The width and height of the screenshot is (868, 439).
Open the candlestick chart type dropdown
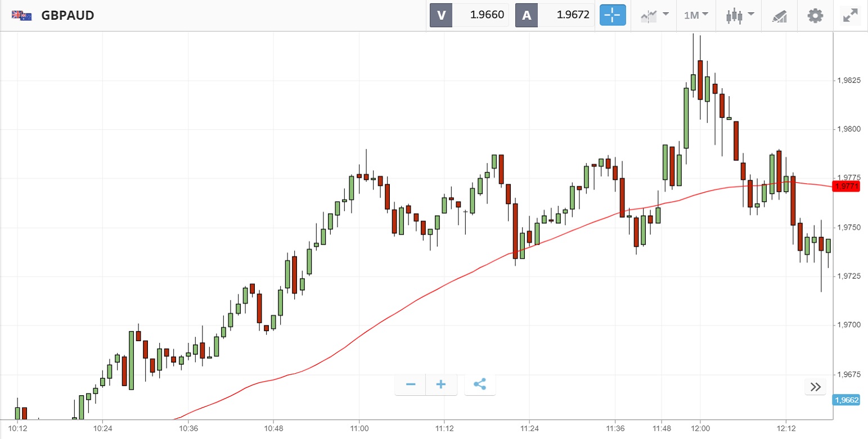(x=740, y=15)
